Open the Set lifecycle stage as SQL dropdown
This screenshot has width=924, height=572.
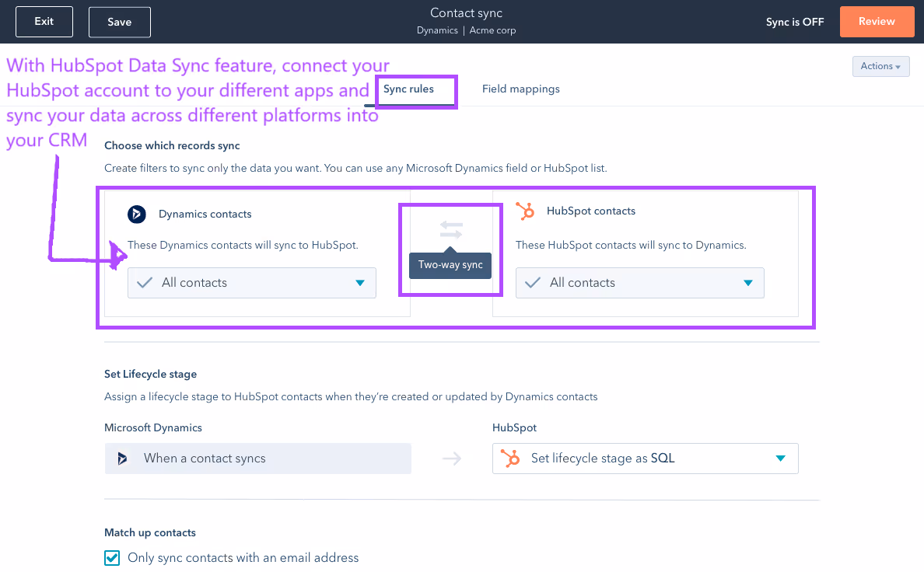pos(780,459)
